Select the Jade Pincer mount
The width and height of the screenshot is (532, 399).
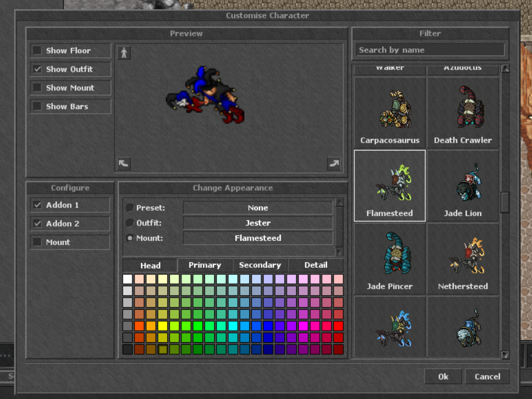pyautogui.click(x=390, y=258)
